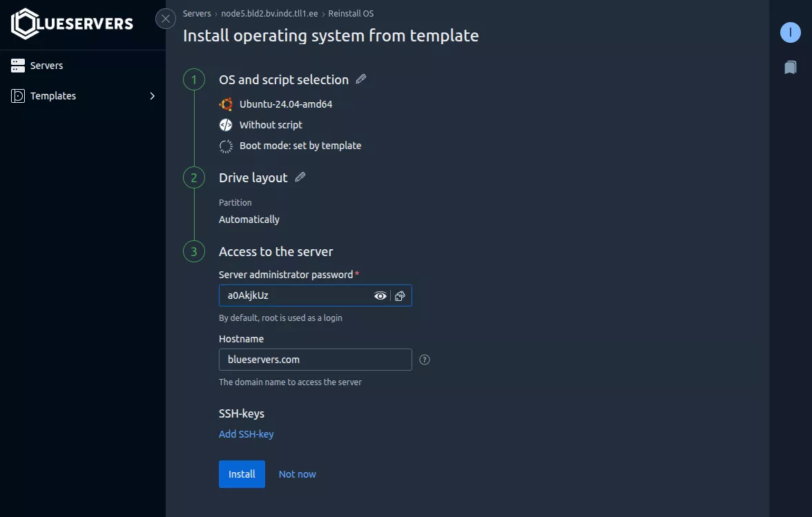
Task: Expand the Templates submenu chevron
Action: pyautogui.click(x=152, y=96)
